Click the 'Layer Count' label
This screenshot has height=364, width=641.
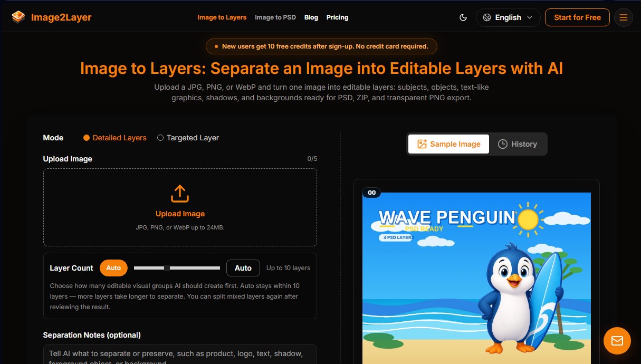click(x=71, y=268)
